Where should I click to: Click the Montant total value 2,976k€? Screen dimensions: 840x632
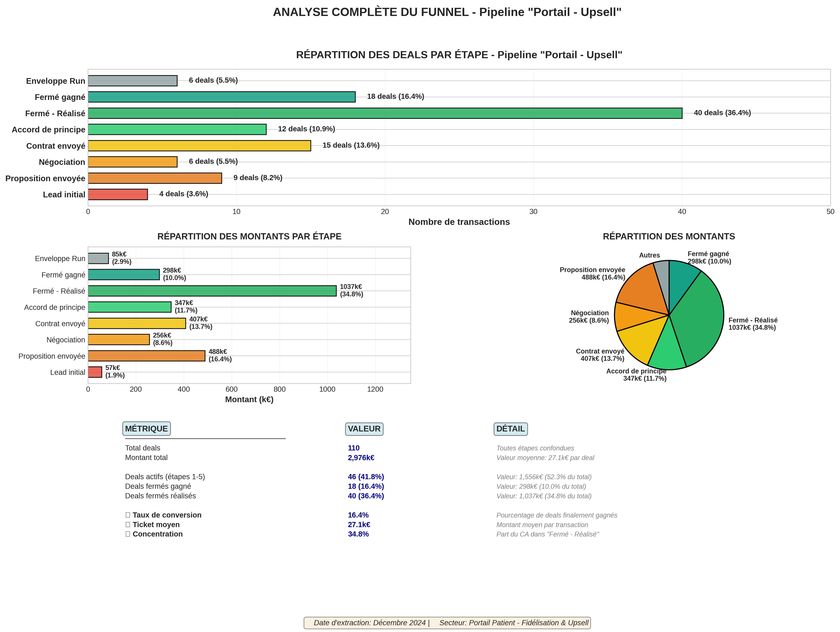361,458
